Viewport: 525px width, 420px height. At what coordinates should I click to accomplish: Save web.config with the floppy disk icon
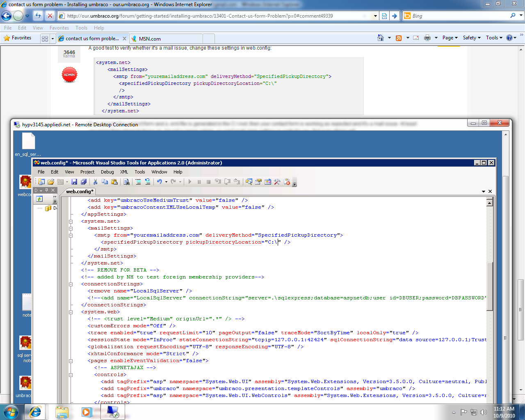(x=74, y=182)
